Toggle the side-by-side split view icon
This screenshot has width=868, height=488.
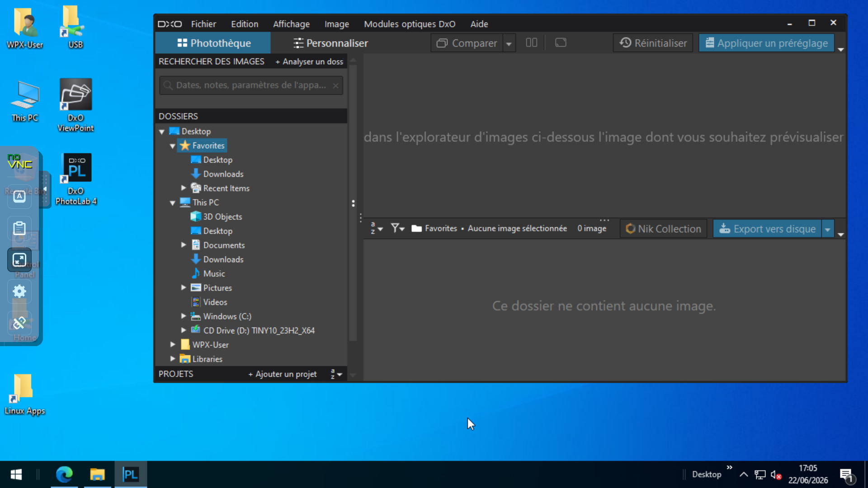click(532, 42)
